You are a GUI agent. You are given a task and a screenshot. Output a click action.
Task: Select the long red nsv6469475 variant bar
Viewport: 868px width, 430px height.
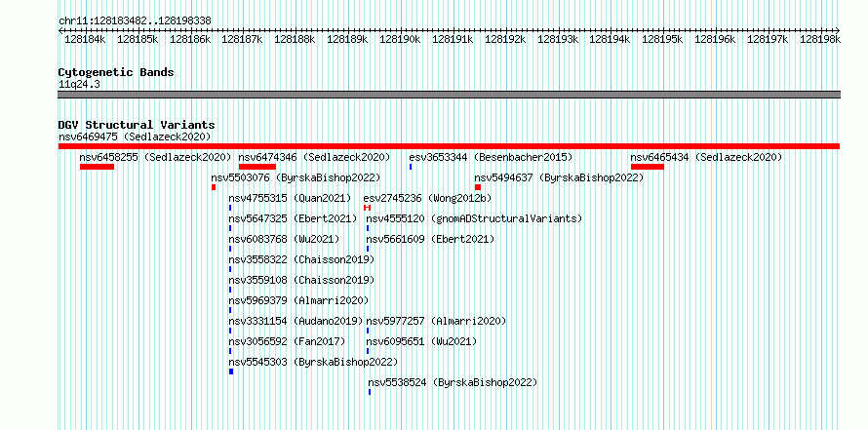click(449, 146)
